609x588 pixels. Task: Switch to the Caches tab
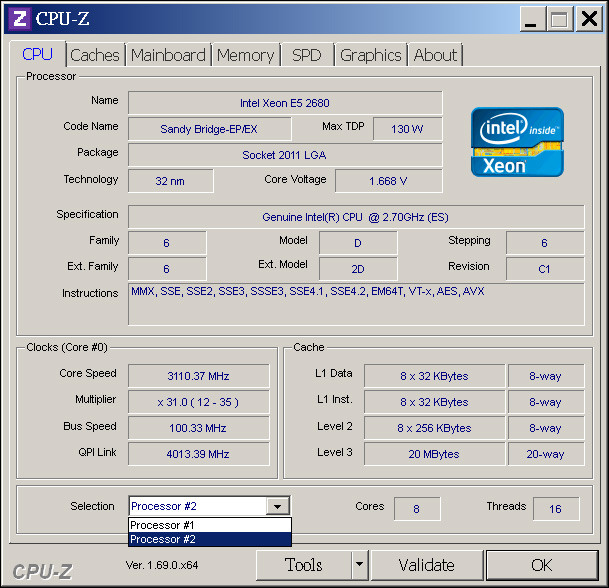tap(95, 55)
